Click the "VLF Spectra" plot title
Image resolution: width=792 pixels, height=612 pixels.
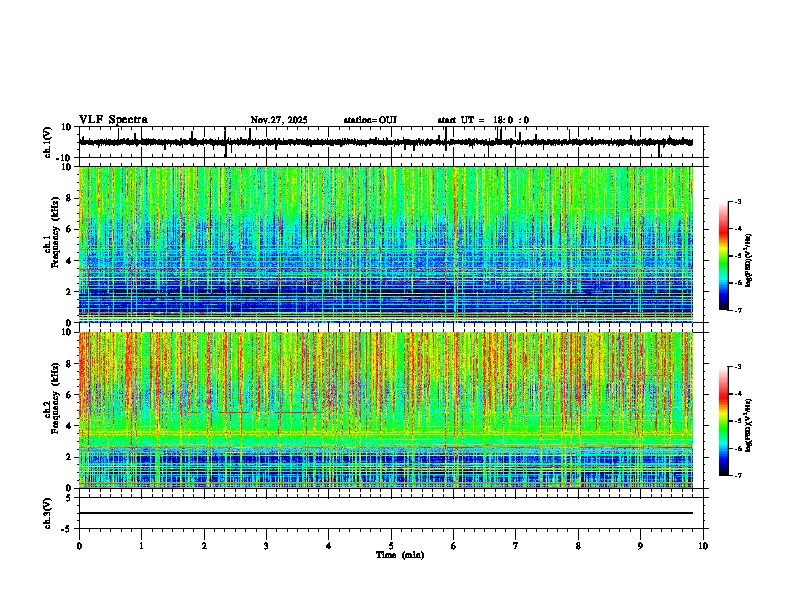click(113, 120)
